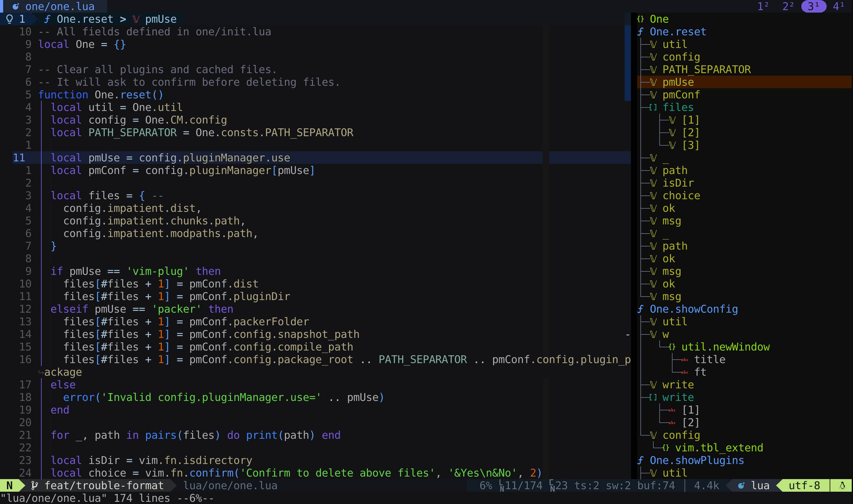Click the Linux penguin icon in statusline
Screen dimensions: 853x504
click(842, 486)
